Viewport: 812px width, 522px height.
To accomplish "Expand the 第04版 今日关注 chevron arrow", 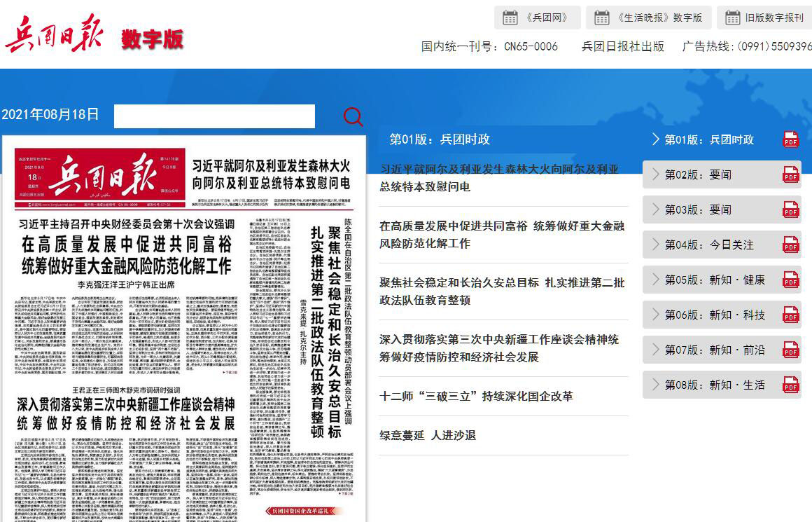I will click(x=655, y=245).
